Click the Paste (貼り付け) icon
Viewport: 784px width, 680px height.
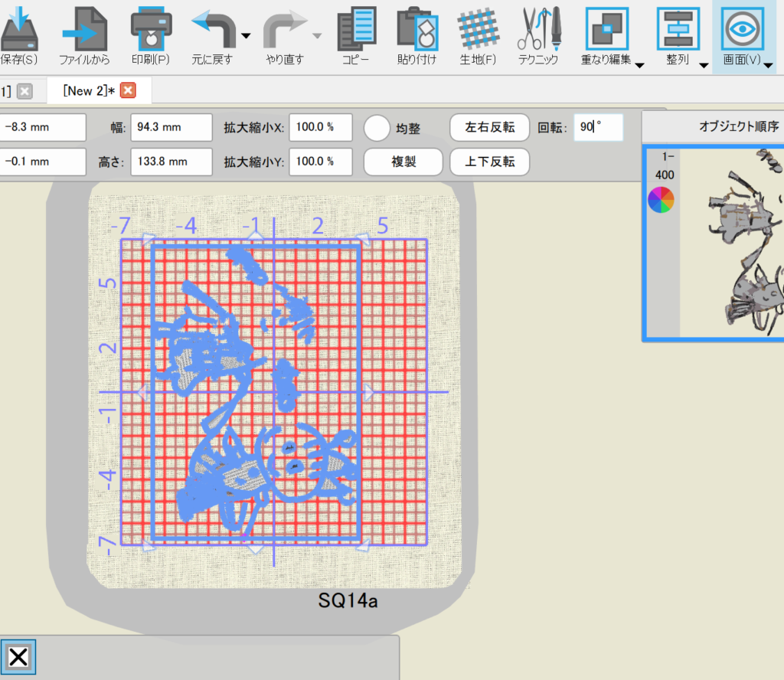(x=416, y=29)
